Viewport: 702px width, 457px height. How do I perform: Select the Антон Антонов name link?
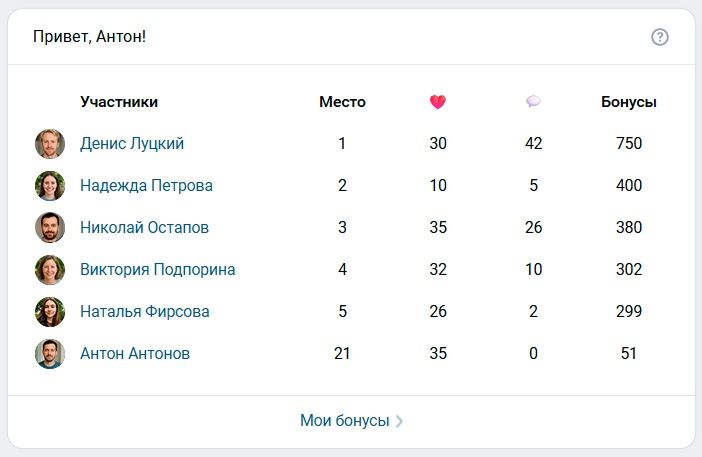(x=135, y=354)
